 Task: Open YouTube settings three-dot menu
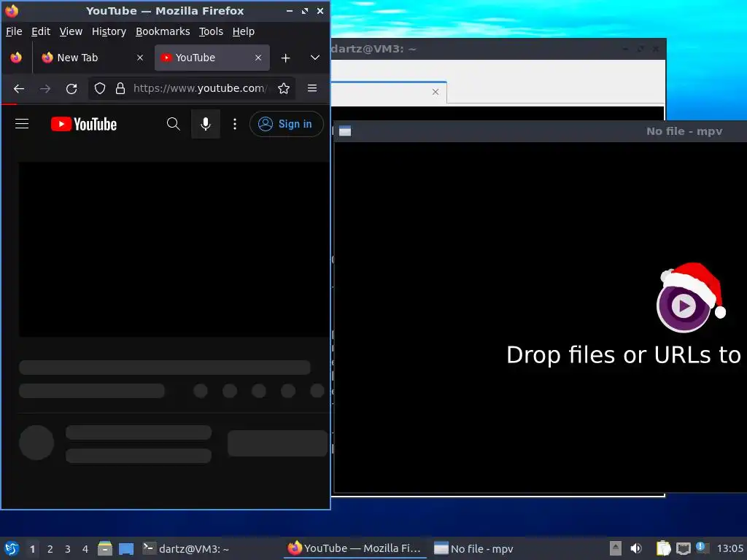tap(234, 124)
